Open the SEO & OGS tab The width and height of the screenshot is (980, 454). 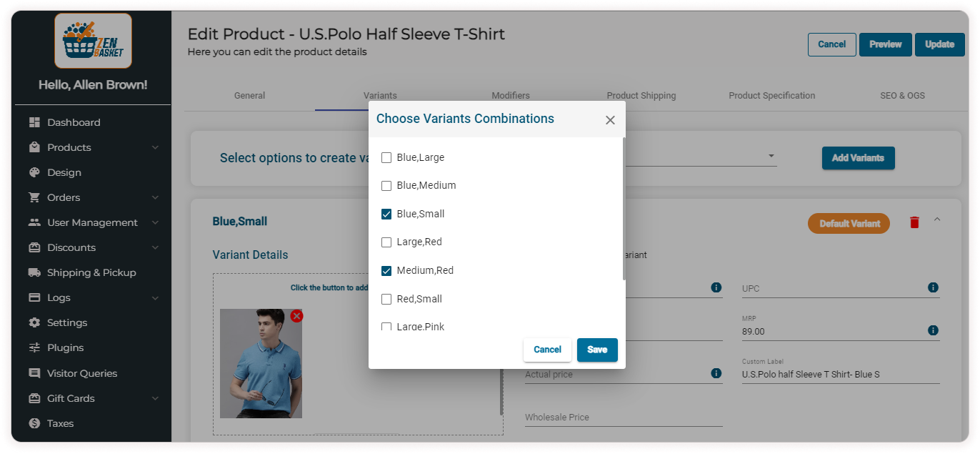(x=902, y=95)
